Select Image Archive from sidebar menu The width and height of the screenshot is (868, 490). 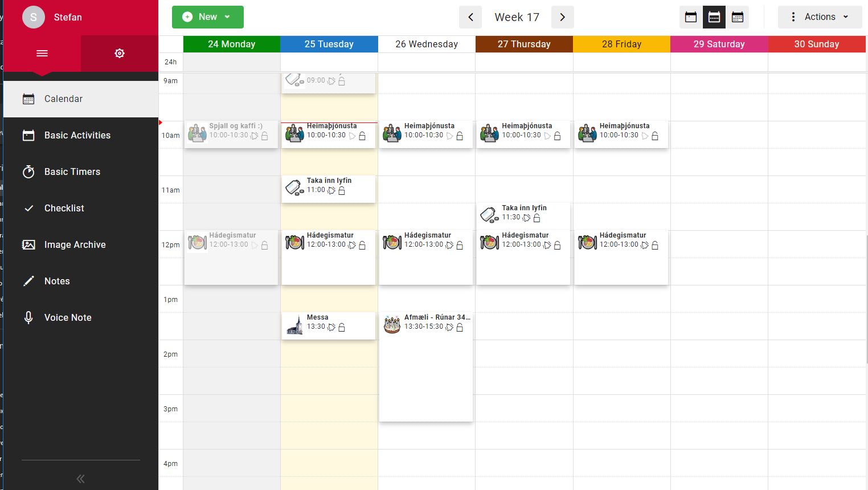[75, 244]
